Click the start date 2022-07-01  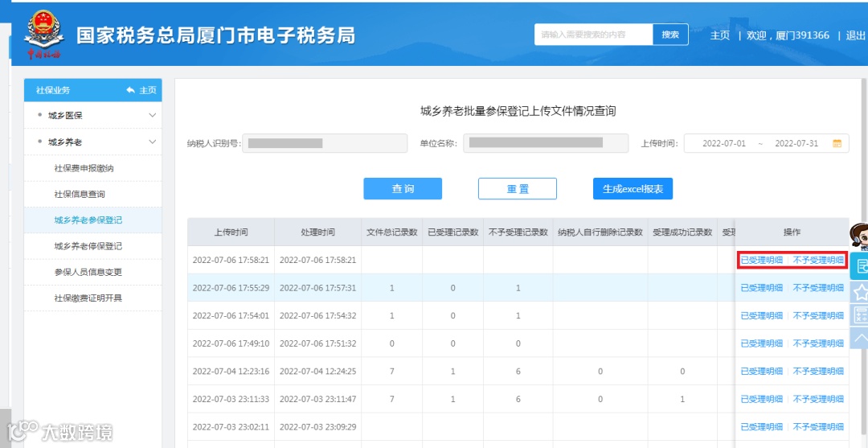(724, 143)
